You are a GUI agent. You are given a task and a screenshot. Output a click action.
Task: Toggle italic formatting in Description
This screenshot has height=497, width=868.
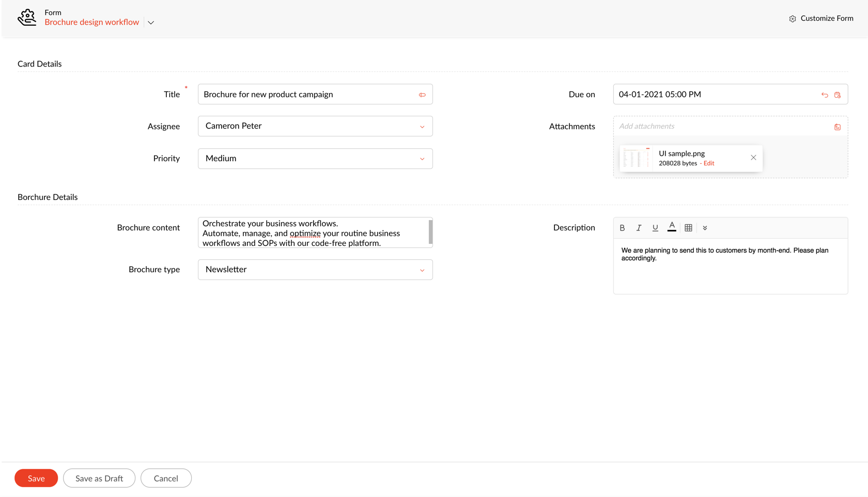pos(639,228)
